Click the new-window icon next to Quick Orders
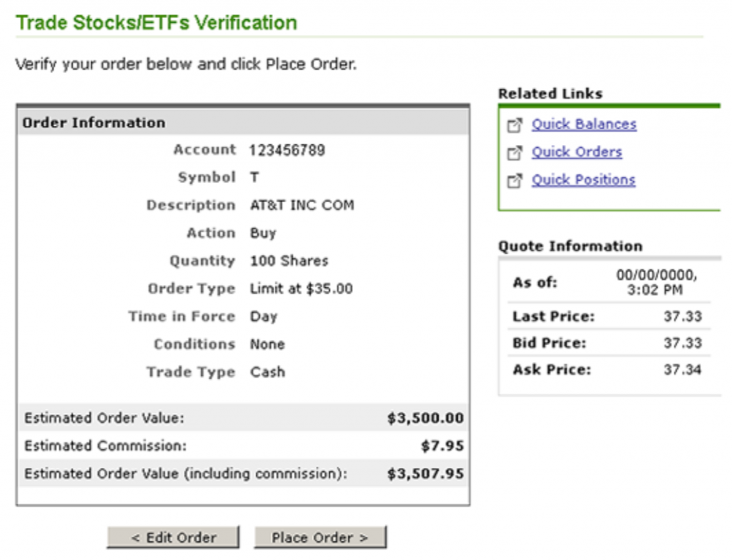Image resolution: width=732 pixels, height=560 pixels. [515, 151]
